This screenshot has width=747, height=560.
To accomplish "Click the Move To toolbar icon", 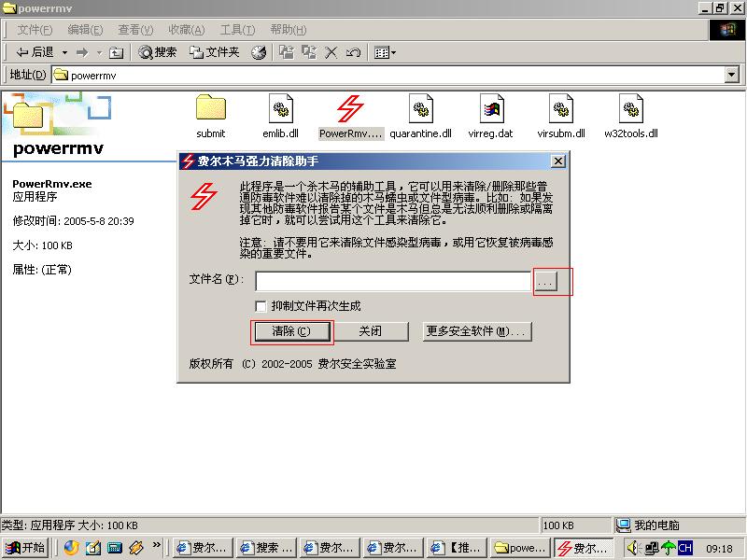I will [x=287, y=52].
